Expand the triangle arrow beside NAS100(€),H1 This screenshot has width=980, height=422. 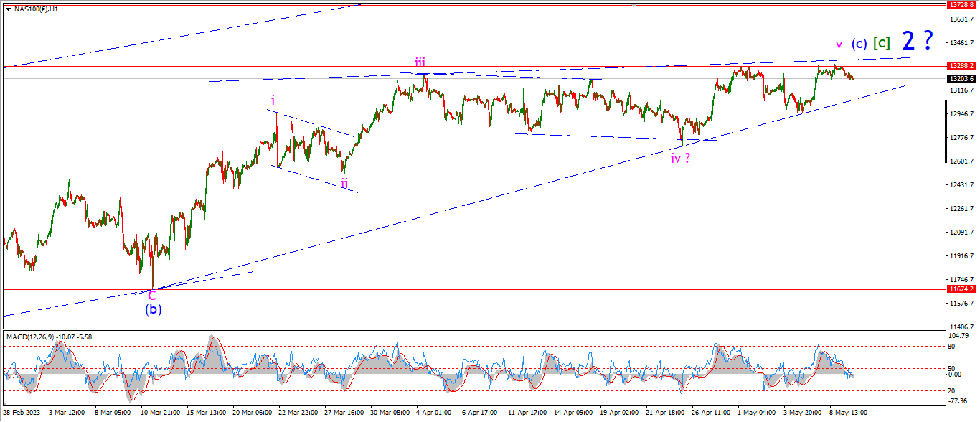click(x=8, y=9)
